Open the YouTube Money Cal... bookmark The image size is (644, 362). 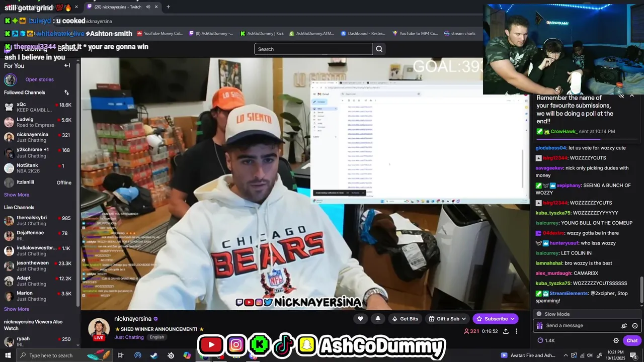pyautogui.click(x=159, y=34)
